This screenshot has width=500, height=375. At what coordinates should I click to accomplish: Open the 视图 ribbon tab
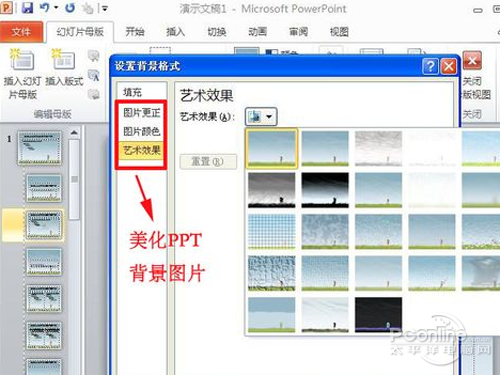click(x=339, y=32)
